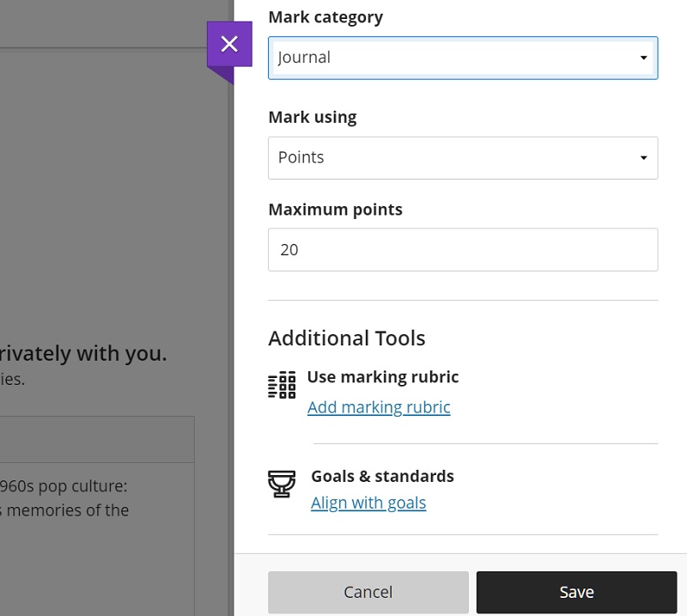Click the rubric icon beside Use marking rubric
687x616 pixels.
pos(282,386)
